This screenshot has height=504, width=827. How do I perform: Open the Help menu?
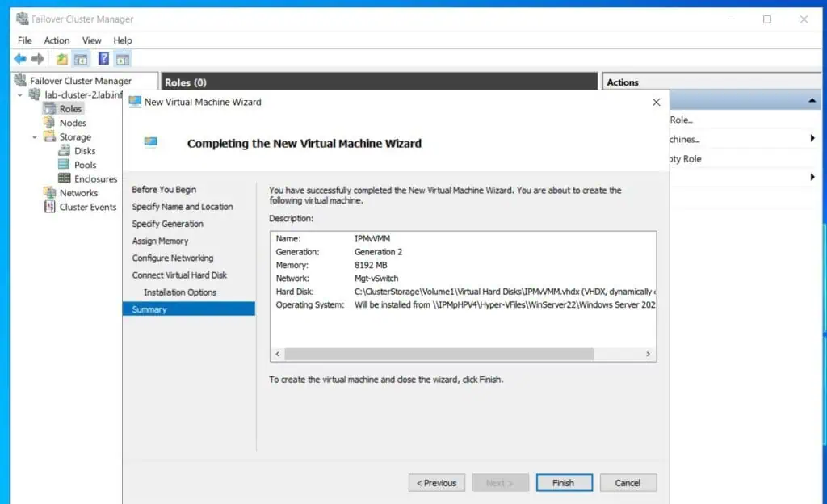[123, 40]
